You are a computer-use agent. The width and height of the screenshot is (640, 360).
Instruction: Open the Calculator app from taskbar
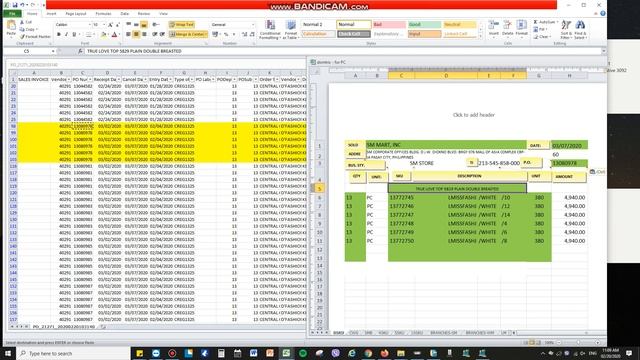[221, 353]
